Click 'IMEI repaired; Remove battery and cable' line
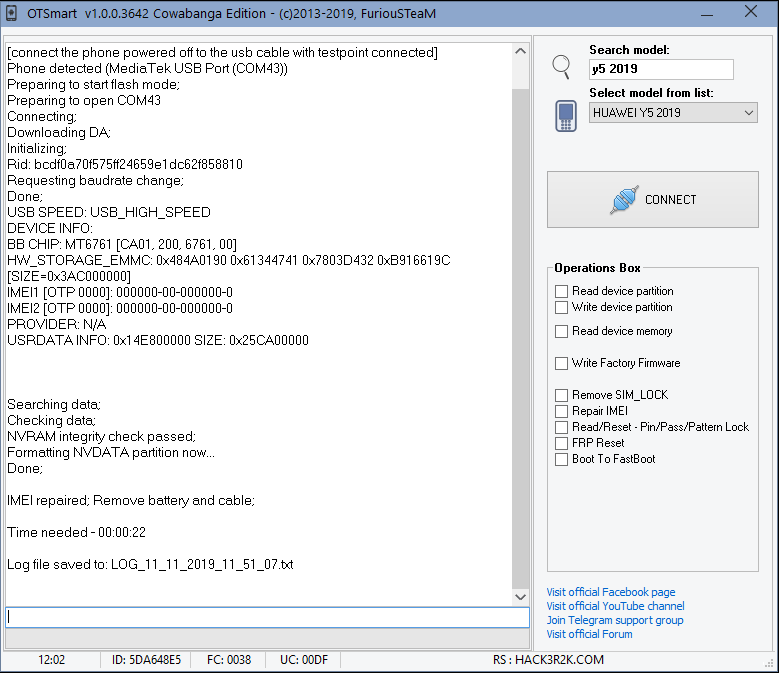This screenshot has height=673, width=779. 131,501
